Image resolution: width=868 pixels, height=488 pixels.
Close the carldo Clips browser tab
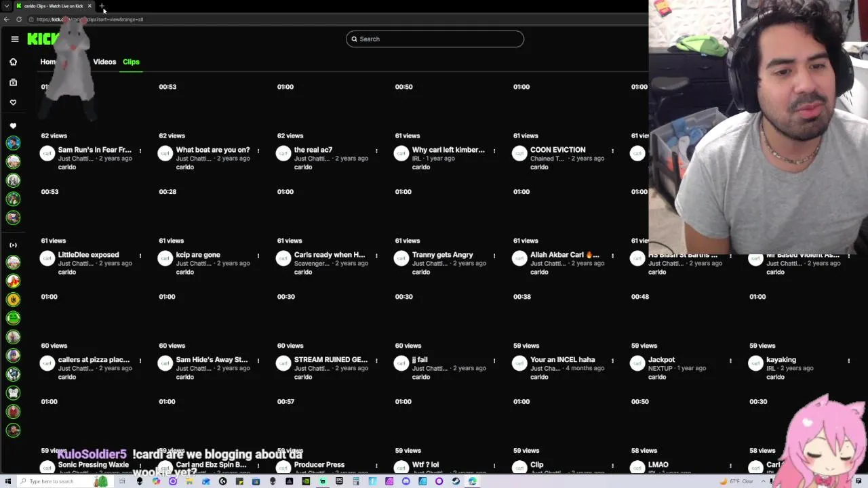tap(90, 6)
